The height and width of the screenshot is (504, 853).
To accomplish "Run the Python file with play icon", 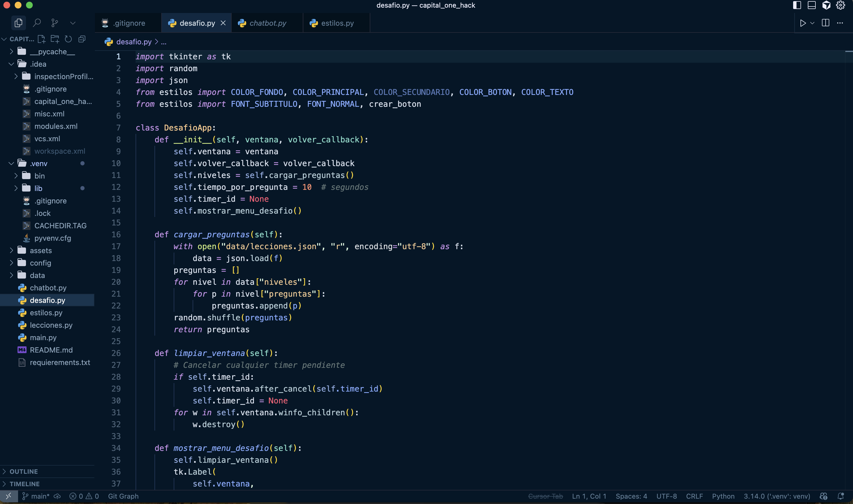I will point(803,23).
